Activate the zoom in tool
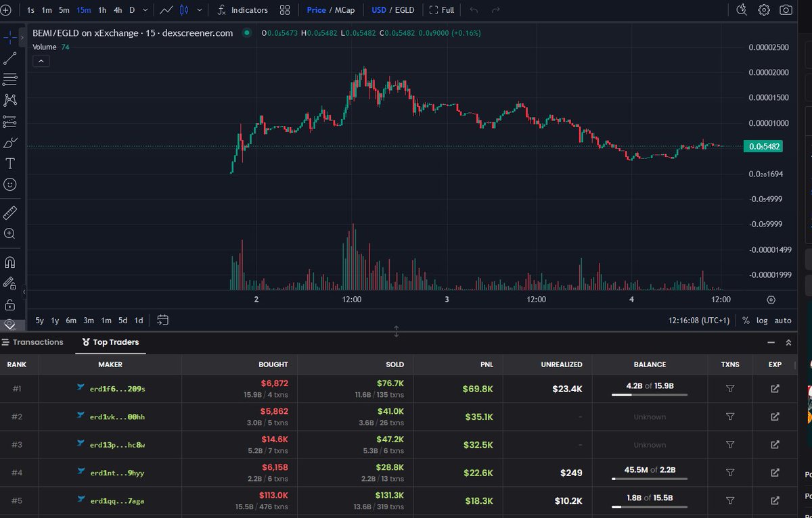This screenshot has height=518, width=812. [10, 234]
